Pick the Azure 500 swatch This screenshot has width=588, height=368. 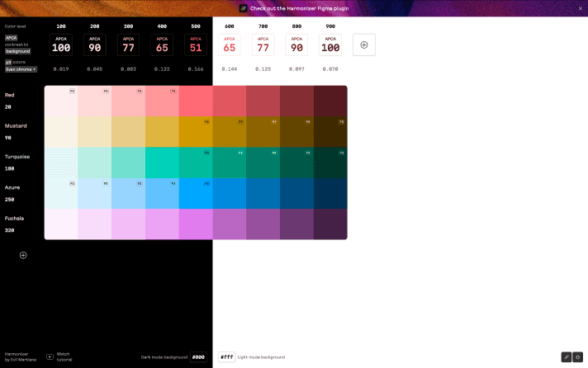pos(196,193)
